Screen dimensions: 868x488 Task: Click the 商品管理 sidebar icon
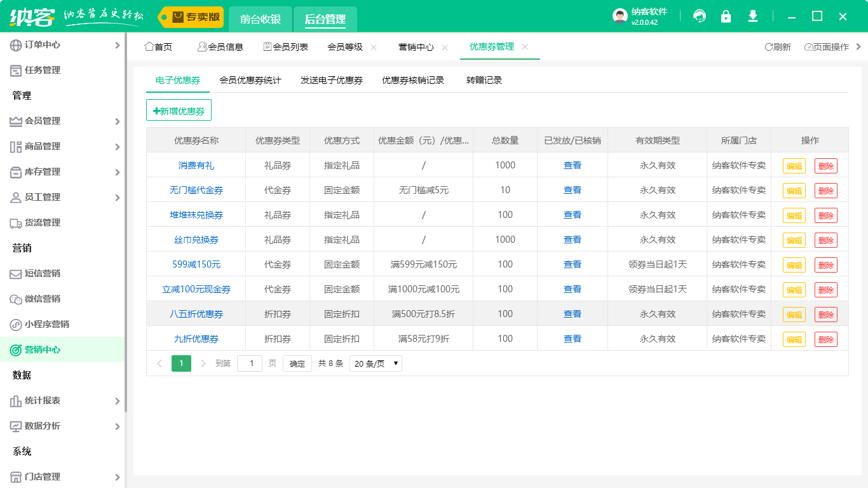pyautogui.click(x=16, y=146)
